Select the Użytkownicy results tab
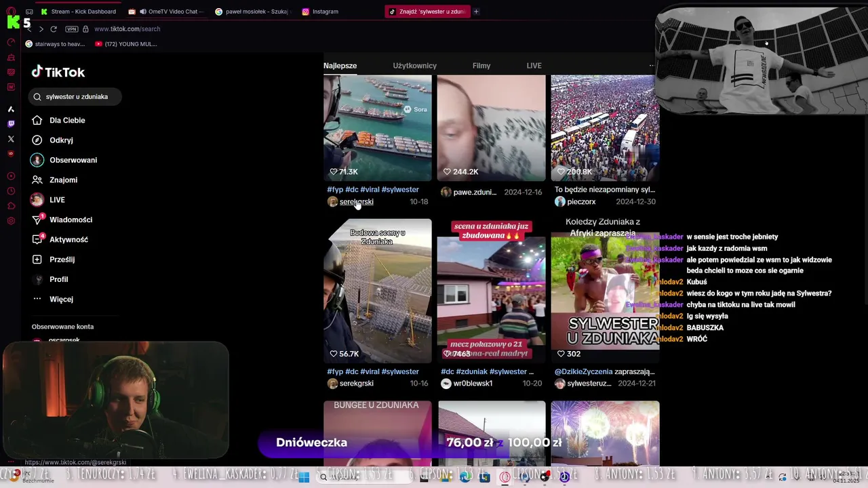Viewport: 868px width, 488px height. [x=414, y=66]
